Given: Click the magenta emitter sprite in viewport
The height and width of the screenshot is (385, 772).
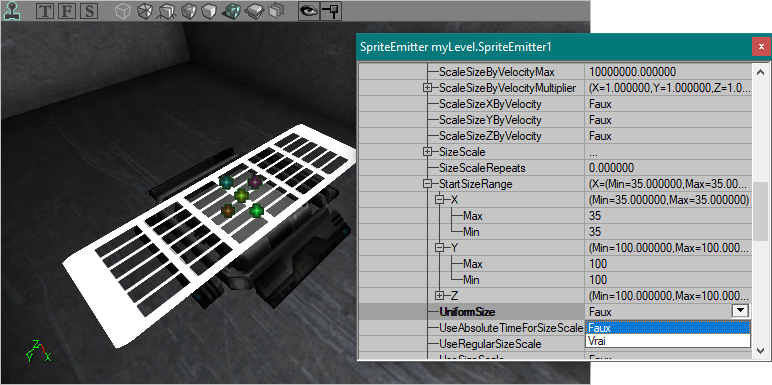Looking at the screenshot, I should click(255, 182).
